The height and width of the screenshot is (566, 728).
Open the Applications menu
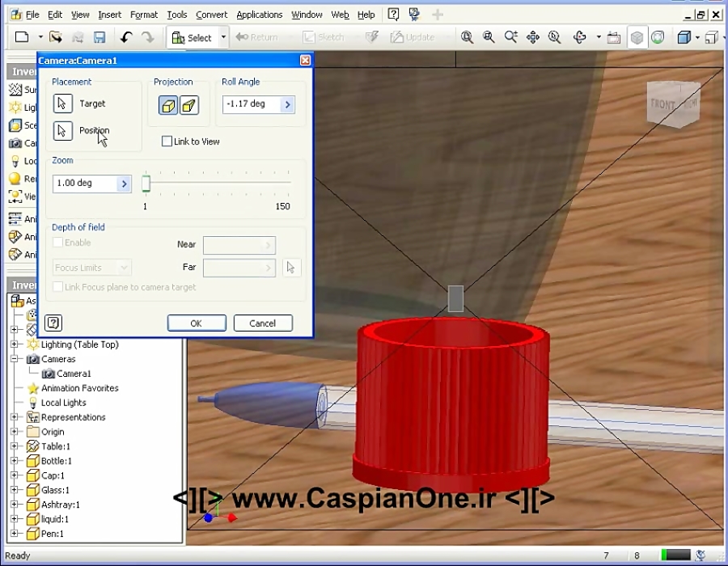point(259,14)
